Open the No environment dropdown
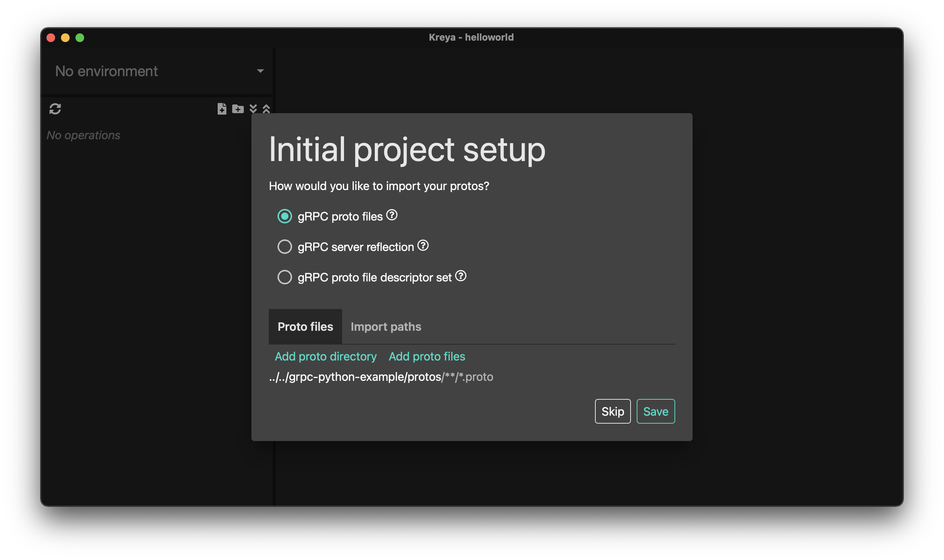Image resolution: width=944 pixels, height=560 pixels. (159, 71)
